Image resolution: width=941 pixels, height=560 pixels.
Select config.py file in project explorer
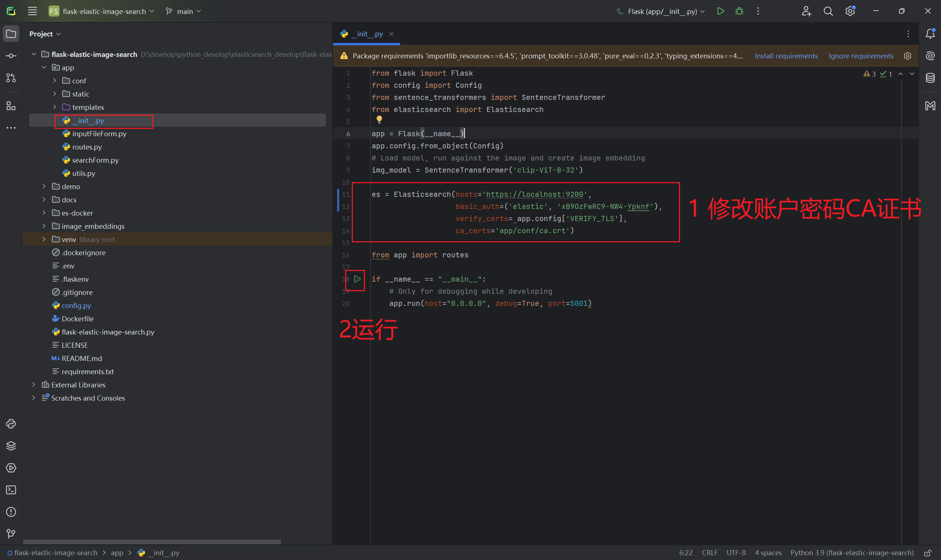pos(76,305)
